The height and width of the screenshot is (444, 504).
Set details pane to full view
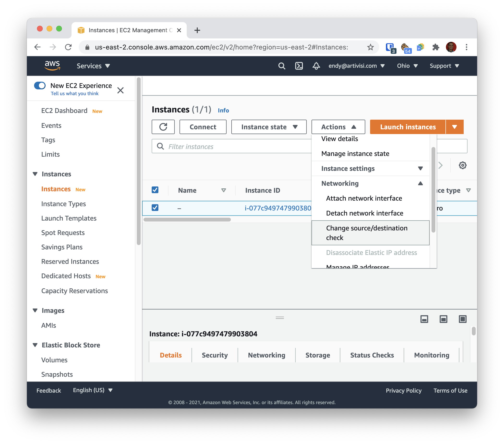point(462,319)
